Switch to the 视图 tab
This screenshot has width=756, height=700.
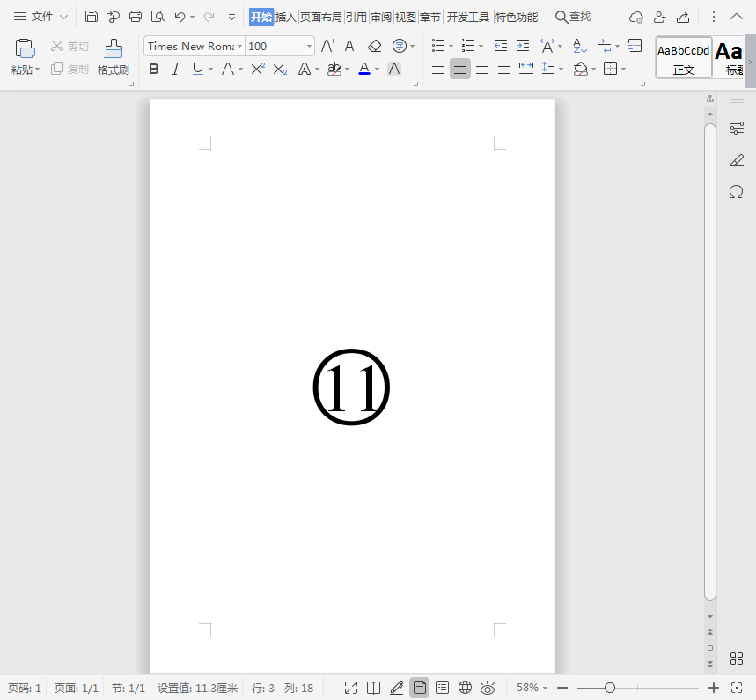coord(406,18)
